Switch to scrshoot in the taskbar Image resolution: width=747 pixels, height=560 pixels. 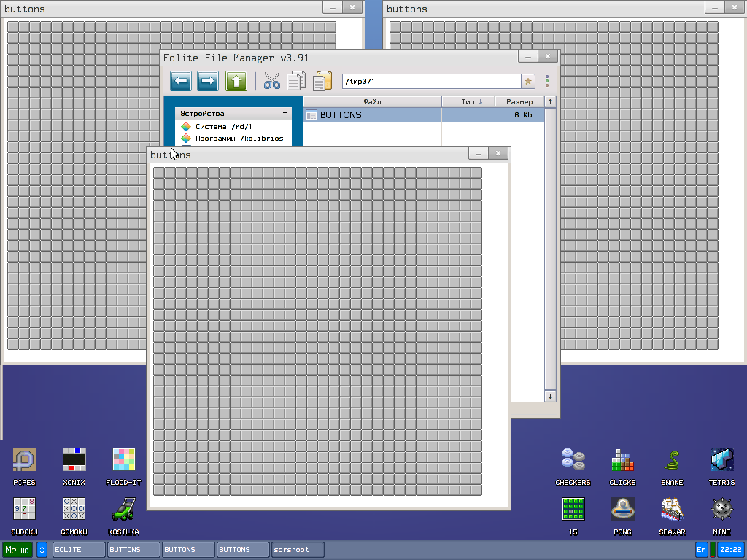[x=298, y=550]
